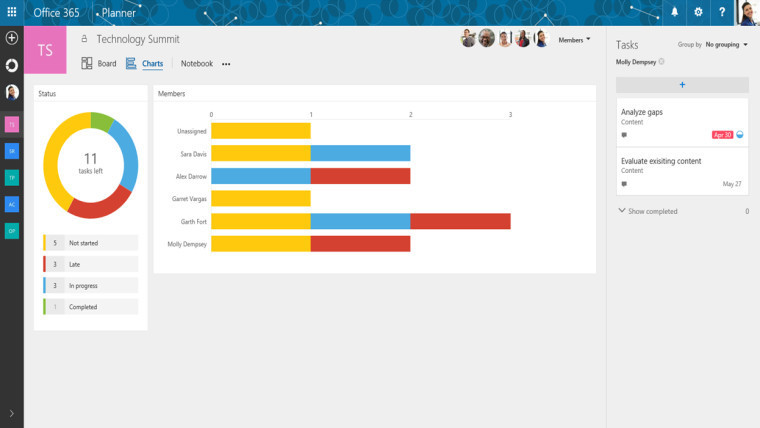Viewport: 760px width, 428px height.
Task: Open the notifications bell
Action: (675, 12)
